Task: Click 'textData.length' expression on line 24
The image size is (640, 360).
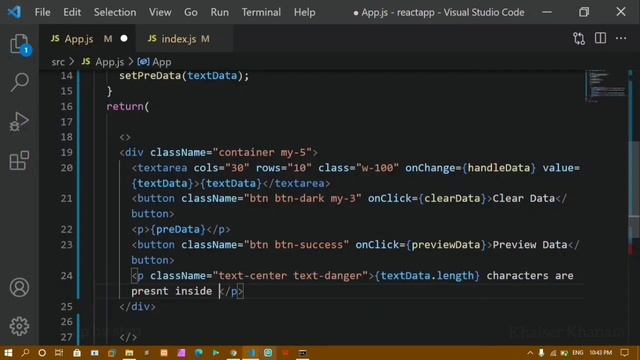Action: point(427,276)
